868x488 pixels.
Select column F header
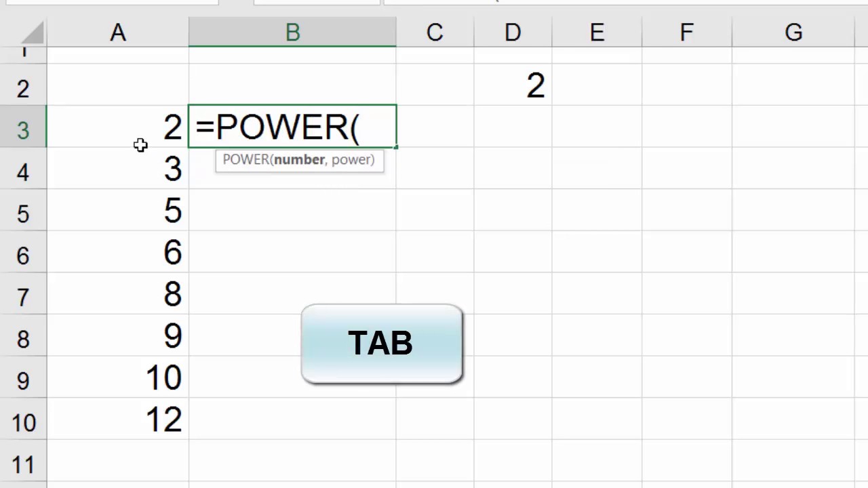click(x=687, y=33)
